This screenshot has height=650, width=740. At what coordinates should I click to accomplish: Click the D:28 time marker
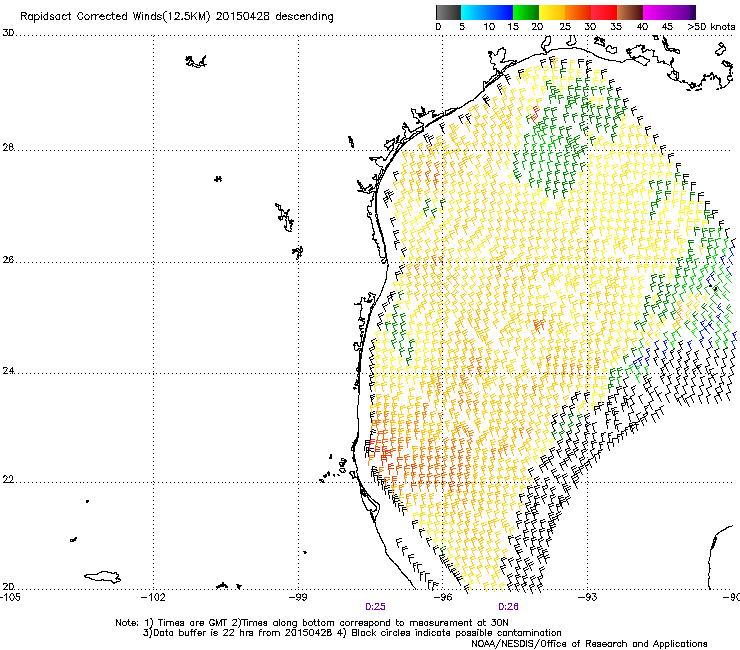tap(508, 607)
